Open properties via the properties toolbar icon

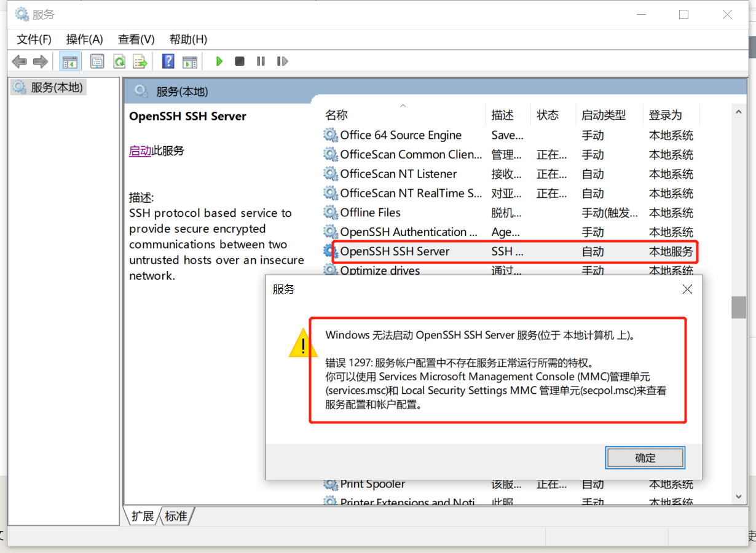pyautogui.click(x=97, y=61)
